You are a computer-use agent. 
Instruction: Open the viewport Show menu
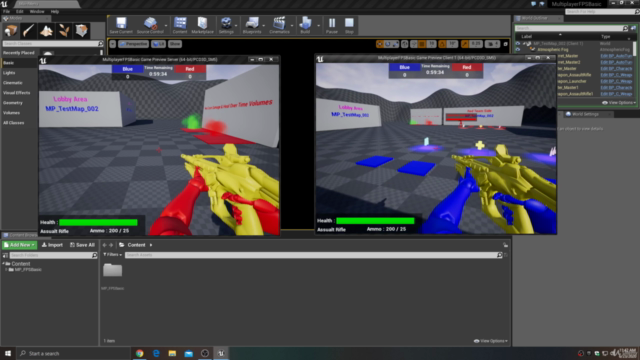point(175,44)
